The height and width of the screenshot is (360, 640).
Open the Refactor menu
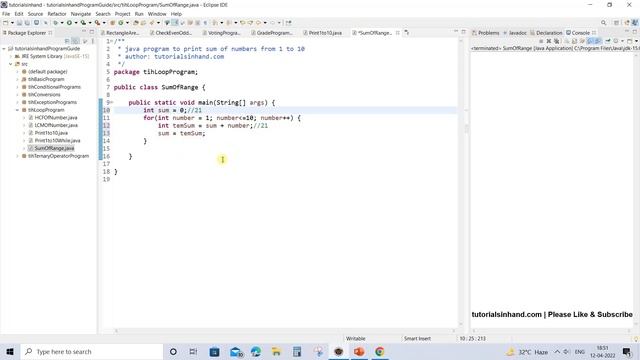coord(57,14)
